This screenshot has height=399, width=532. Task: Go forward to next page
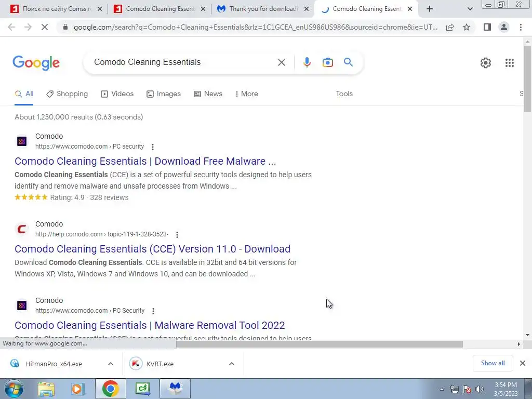click(28, 27)
